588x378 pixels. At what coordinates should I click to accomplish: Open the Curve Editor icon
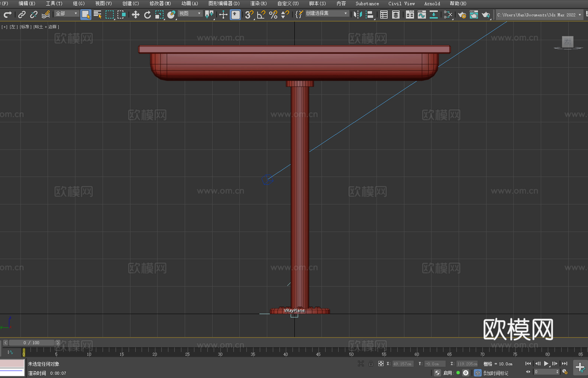(x=421, y=15)
